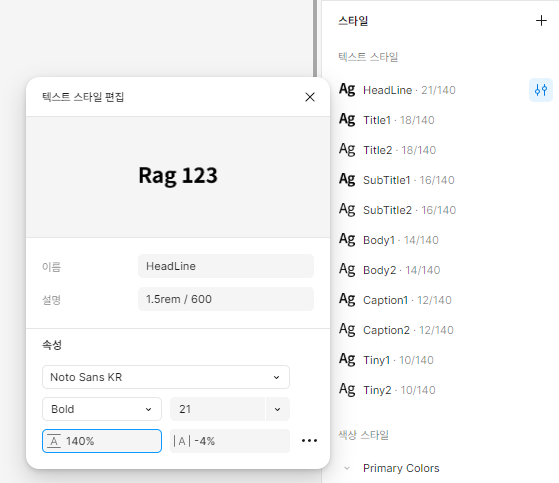This screenshot has width=559, height=483.
Task: Open the edit style sliders icon beside HeadLine
Action: [x=540, y=90]
